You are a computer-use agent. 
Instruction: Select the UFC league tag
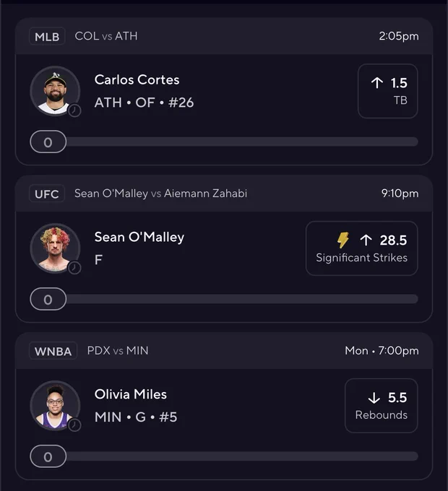coord(47,194)
